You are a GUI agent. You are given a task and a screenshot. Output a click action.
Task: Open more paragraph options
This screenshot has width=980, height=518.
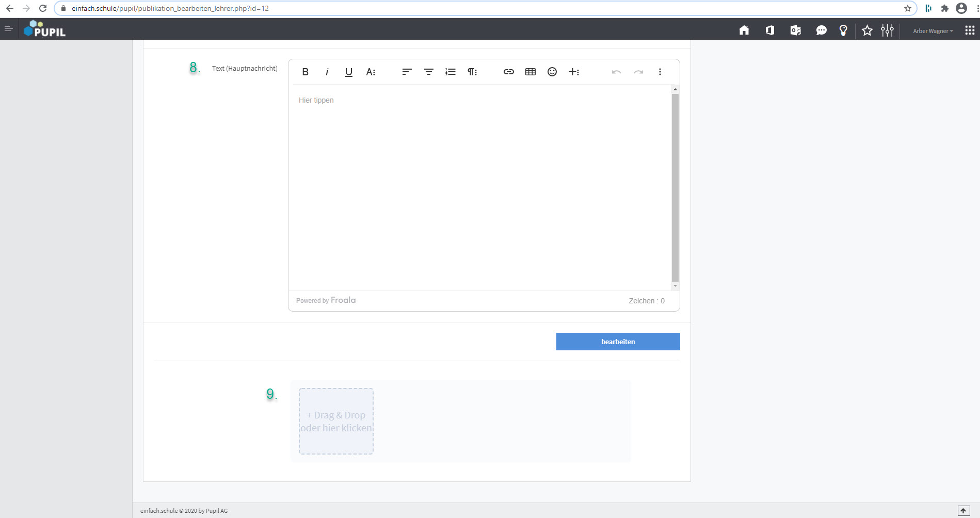(472, 72)
